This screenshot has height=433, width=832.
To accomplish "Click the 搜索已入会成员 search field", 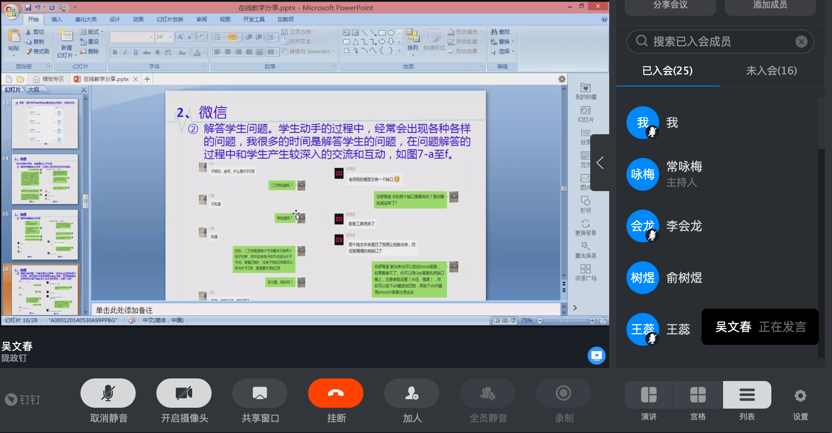I will click(720, 41).
